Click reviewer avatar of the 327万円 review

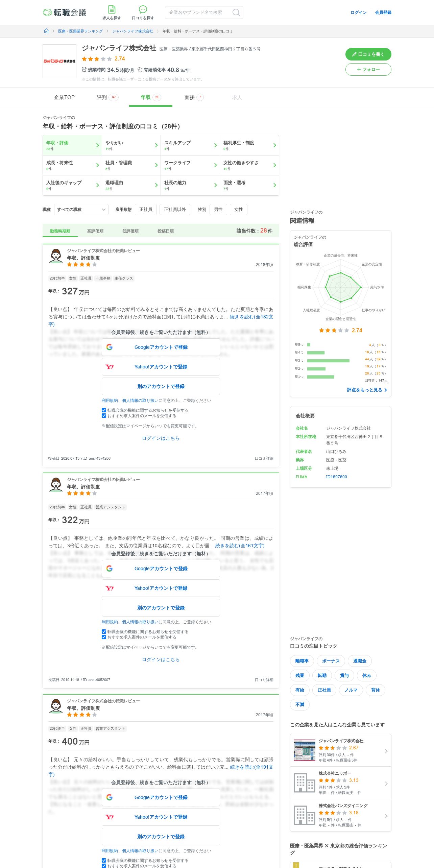[56, 256]
